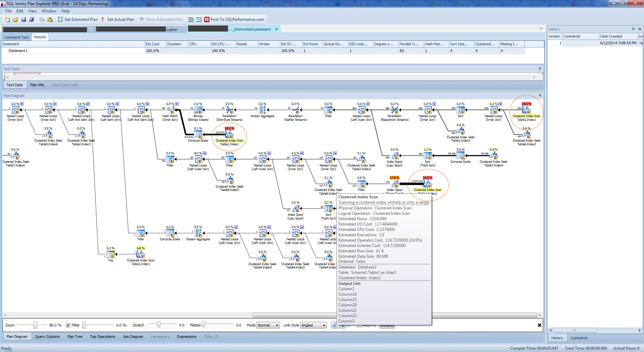The width and height of the screenshot is (644, 352).
Task: Open the Window menu
Action: (x=49, y=11)
